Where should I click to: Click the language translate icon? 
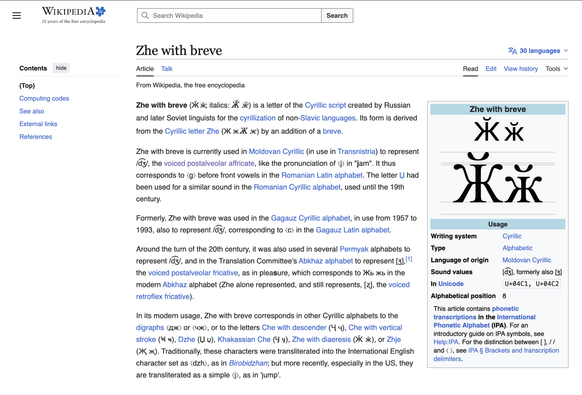pos(512,51)
